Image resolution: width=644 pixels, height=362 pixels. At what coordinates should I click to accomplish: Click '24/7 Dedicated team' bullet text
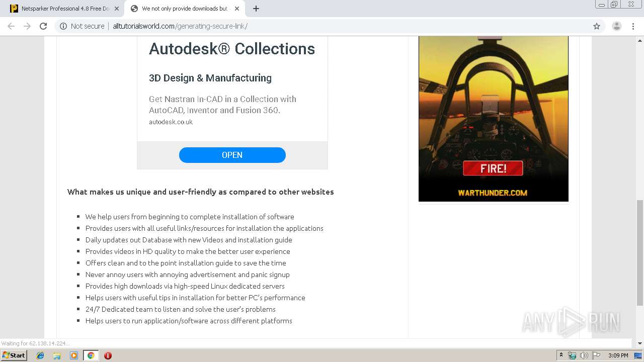coord(181,309)
